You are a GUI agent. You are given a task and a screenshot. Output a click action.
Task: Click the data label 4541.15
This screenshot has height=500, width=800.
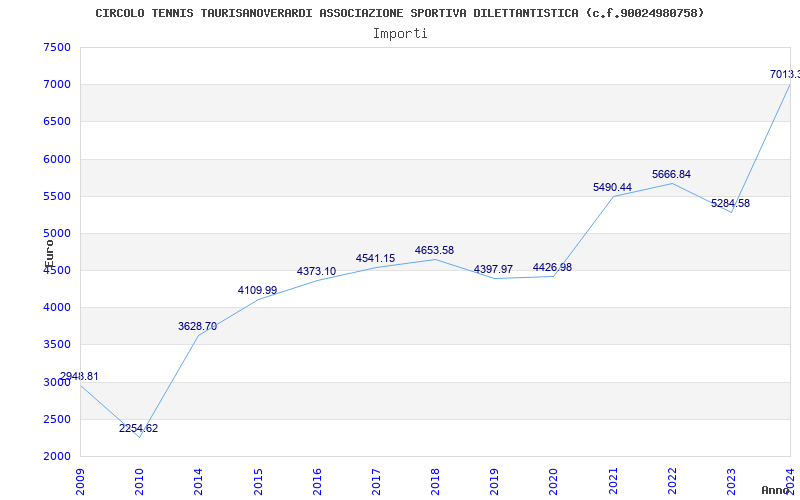click(376, 259)
